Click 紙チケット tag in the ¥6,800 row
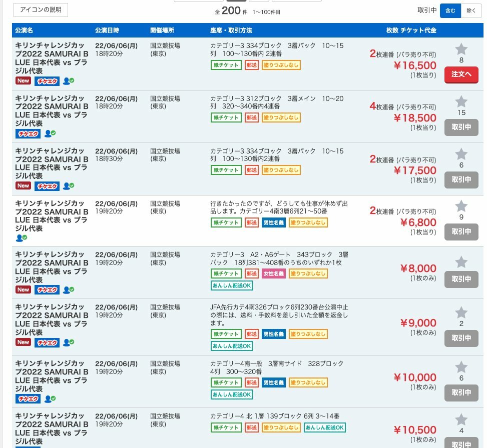Screen dimensions: 487x448 click(x=226, y=222)
